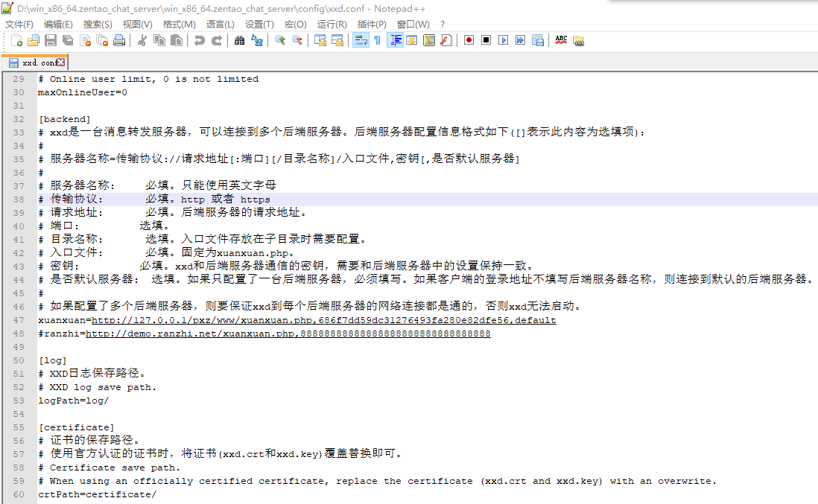This screenshot has width=818, height=504.
Task: Open the 搜索(S) menu
Action: tap(98, 25)
